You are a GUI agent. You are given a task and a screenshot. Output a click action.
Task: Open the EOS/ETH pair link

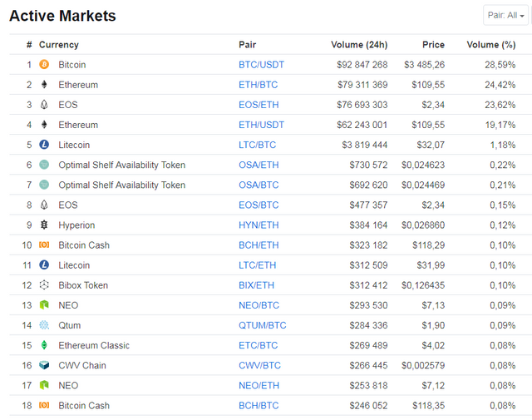(x=259, y=105)
